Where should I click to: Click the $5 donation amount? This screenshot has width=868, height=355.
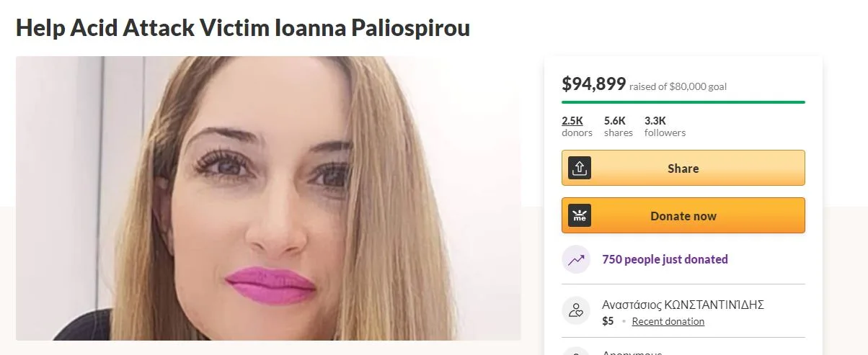pos(608,321)
